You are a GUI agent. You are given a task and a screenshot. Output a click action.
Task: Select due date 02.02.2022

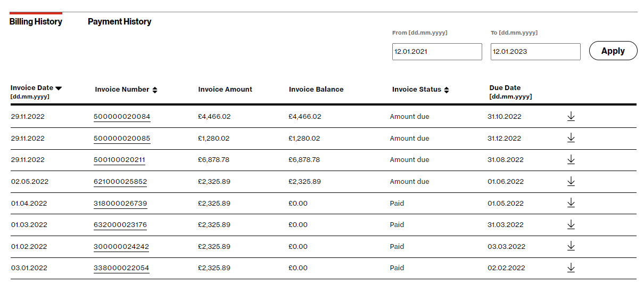click(x=506, y=268)
